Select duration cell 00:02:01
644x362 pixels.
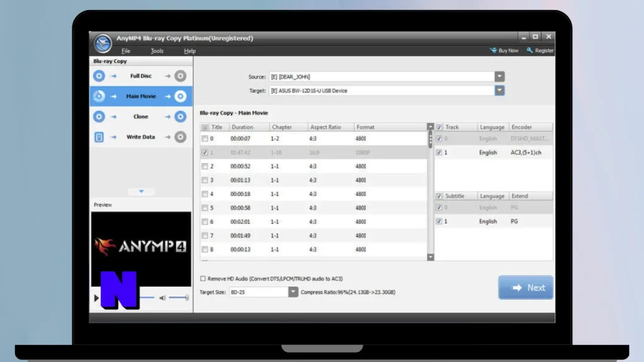(240, 222)
